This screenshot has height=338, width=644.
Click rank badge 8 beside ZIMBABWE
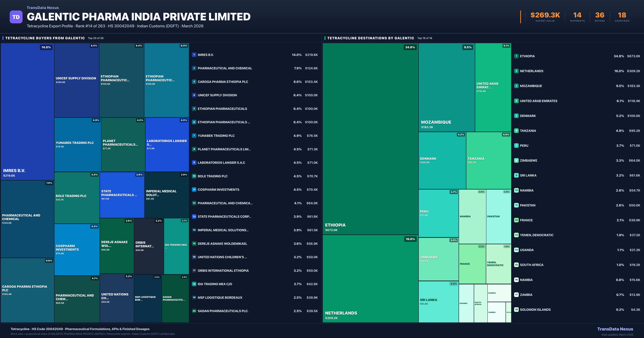(x=516, y=161)
